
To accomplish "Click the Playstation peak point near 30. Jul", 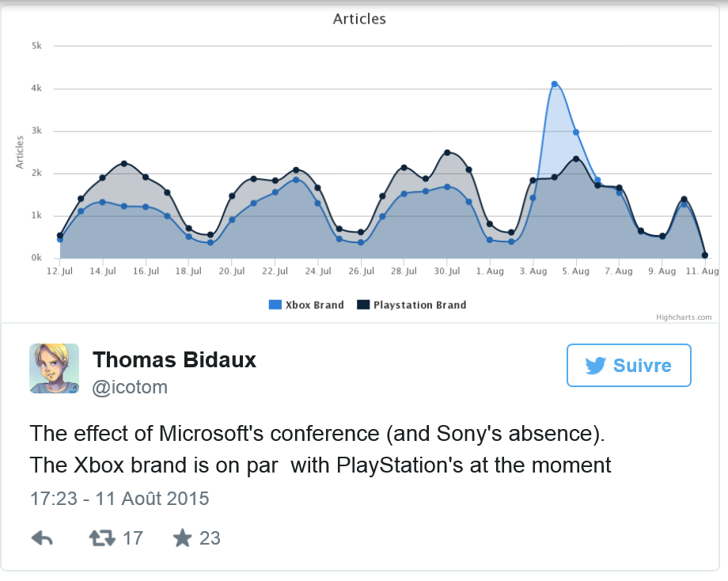I will coord(447,152).
